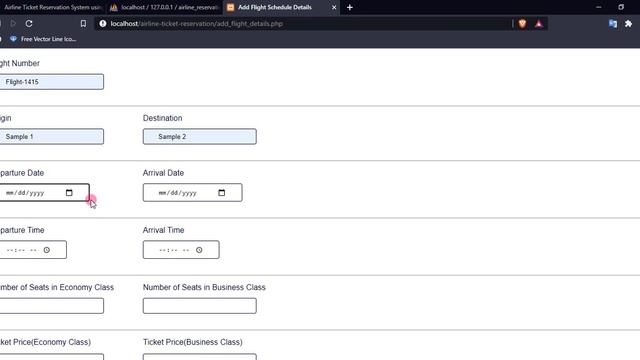Click Number of Seats in Business Class label

tap(204, 287)
